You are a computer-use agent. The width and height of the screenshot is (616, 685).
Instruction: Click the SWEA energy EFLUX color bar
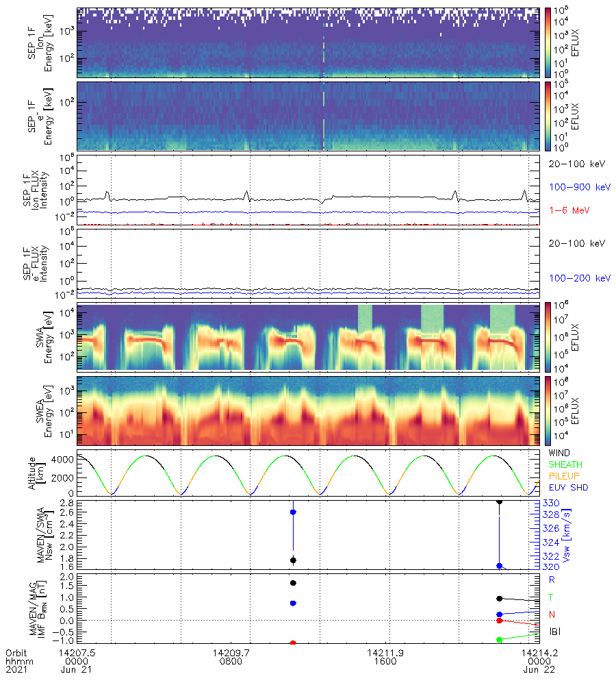coord(548,410)
